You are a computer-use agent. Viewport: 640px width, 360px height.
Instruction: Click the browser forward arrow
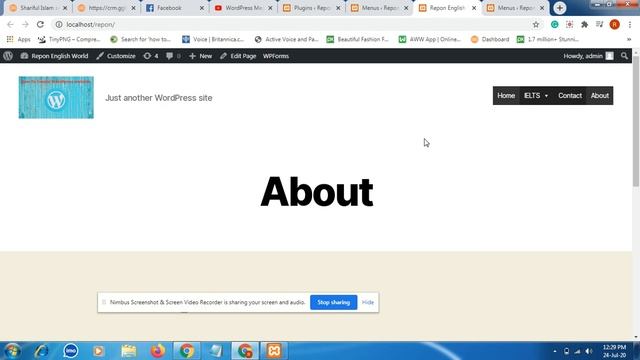point(25,24)
